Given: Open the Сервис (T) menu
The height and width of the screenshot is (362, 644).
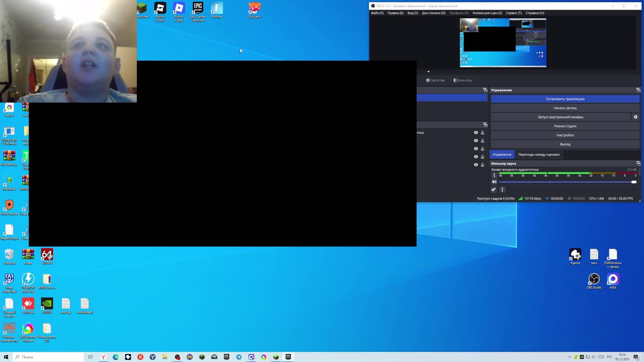Looking at the screenshot, I should click(514, 13).
